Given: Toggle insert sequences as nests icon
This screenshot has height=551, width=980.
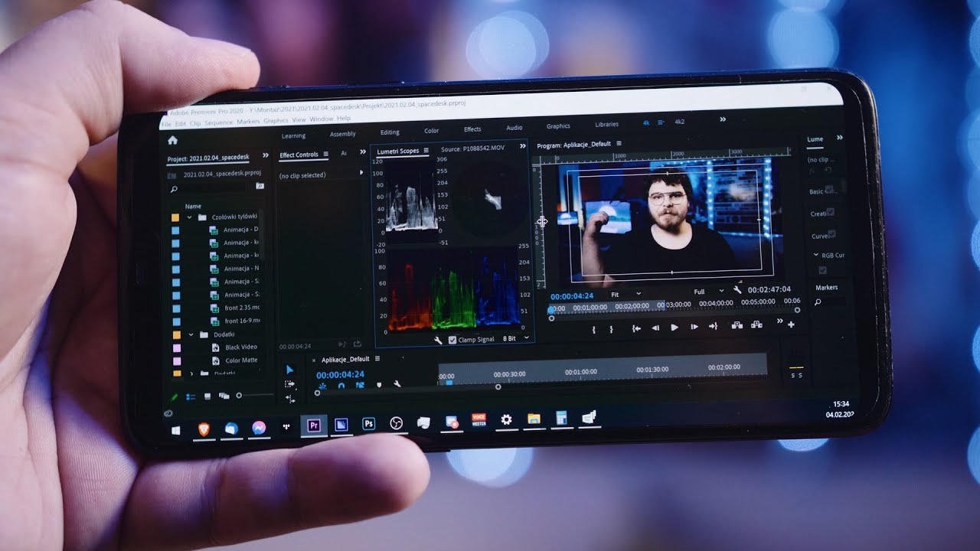Looking at the screenshot, I should [x=322, y=386].
